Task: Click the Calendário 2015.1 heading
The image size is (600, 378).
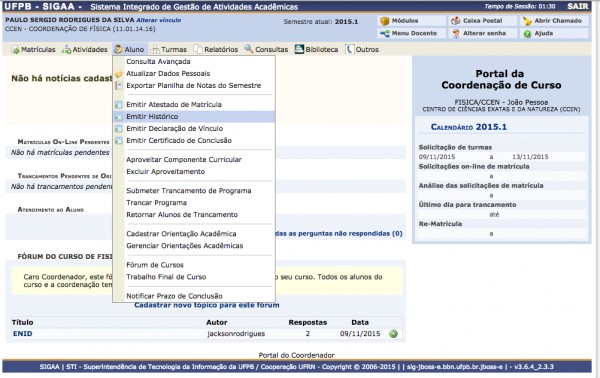Action: point(469,127)
